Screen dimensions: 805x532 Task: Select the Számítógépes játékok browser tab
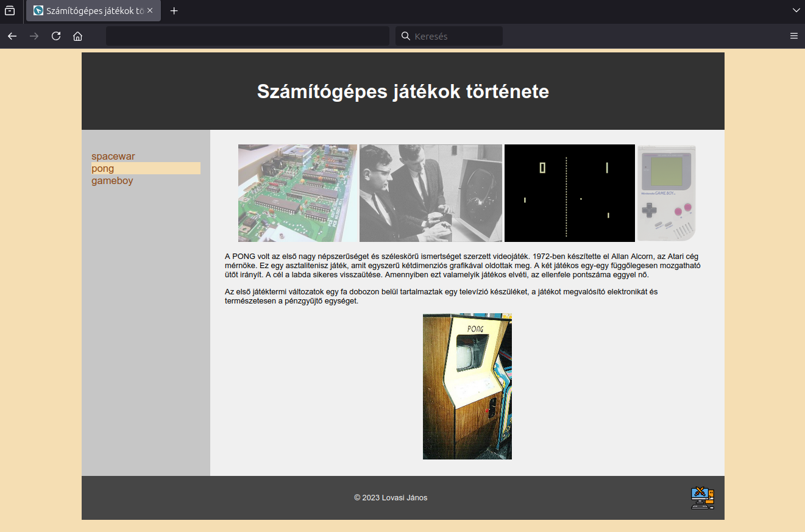click(x=93, y=11)
